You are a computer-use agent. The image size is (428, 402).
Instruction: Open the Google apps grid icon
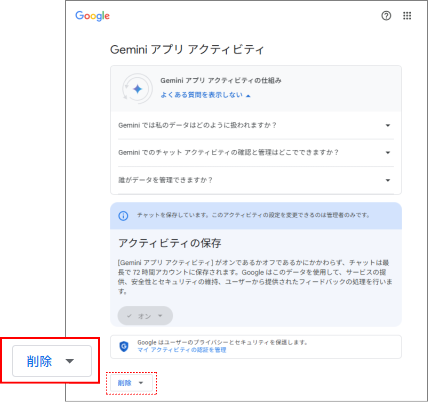coord(407,16)
